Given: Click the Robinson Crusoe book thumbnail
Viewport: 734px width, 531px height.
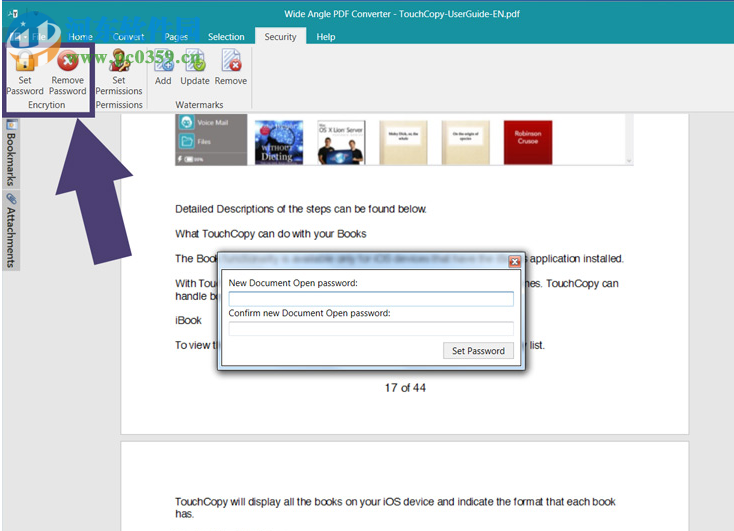Looking at the screenshot, I should (x=528, y=142).
